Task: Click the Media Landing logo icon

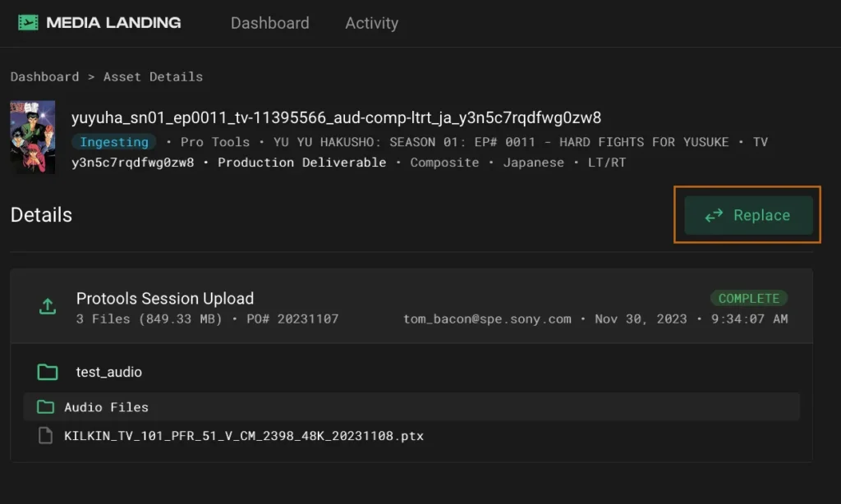Action: coord(29,23)
